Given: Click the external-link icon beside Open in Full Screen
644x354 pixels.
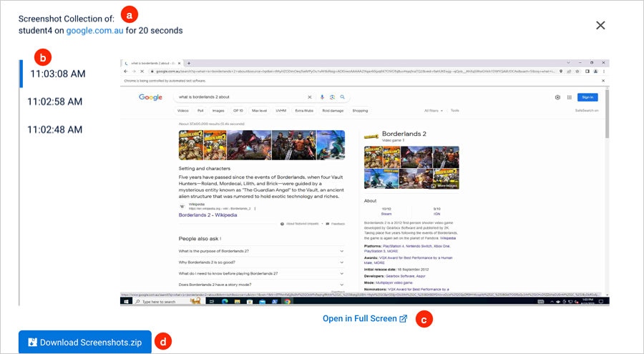Looking at the screenshot, I should coord(404,319).
